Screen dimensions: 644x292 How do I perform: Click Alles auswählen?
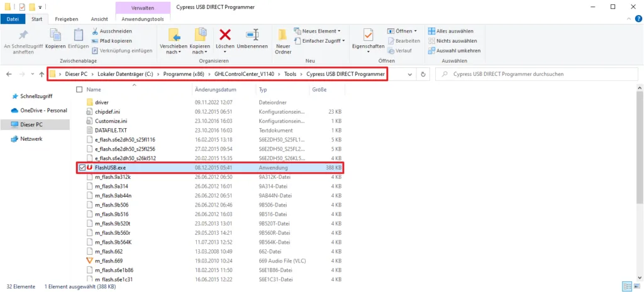click(x=451, y=31)
